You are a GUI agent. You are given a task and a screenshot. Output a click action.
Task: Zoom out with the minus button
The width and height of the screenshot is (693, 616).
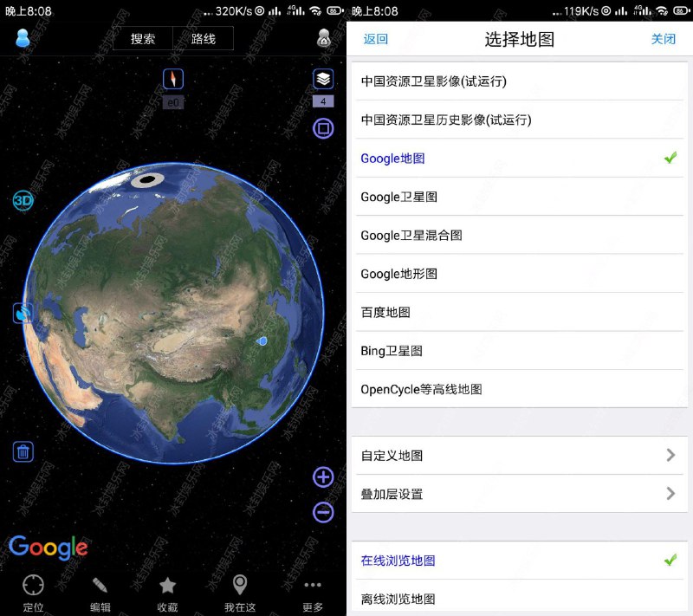[x=323, y=513]
